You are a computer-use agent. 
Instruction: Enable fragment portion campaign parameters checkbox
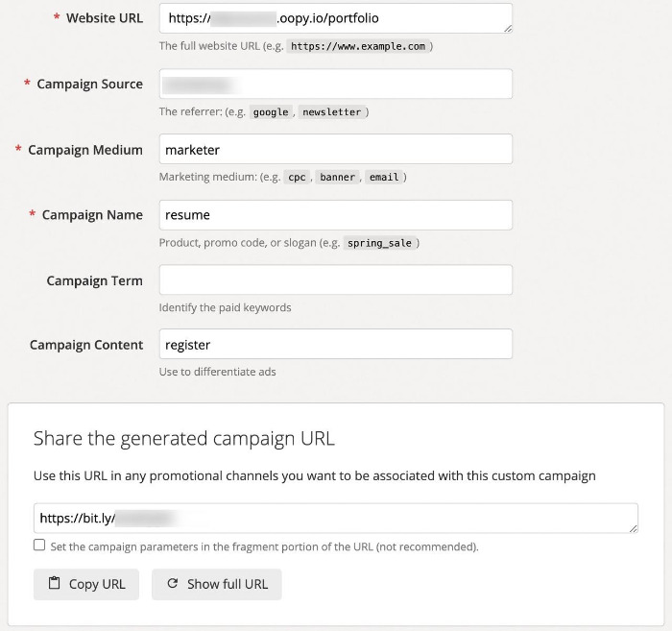(39, 545)
